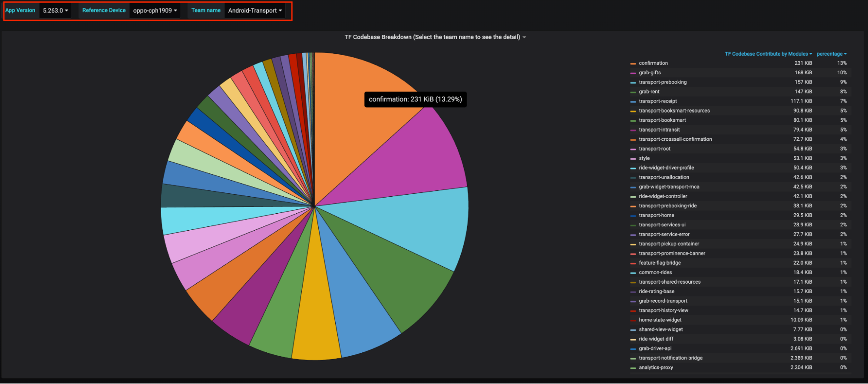Open the Team name Android-Transport dropdown
868x384 pixels.
click(x=255, y=10)
